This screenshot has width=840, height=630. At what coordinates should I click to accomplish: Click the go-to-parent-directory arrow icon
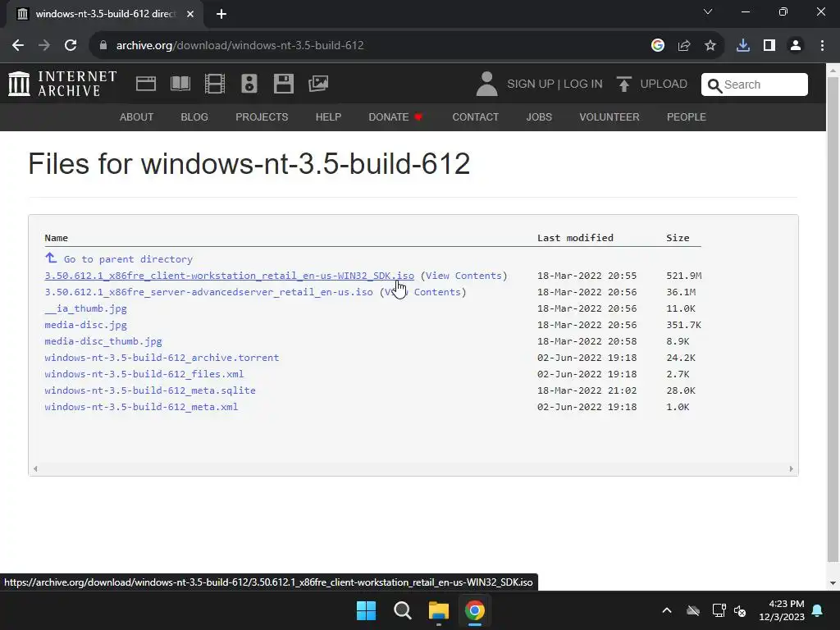[51, 258]
